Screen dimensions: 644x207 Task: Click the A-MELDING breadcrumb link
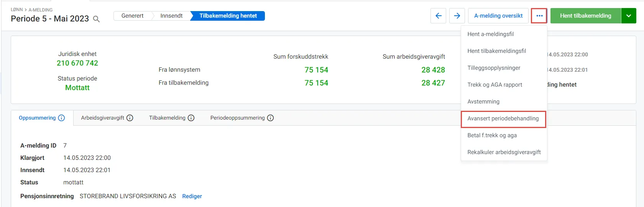(41, 10)
